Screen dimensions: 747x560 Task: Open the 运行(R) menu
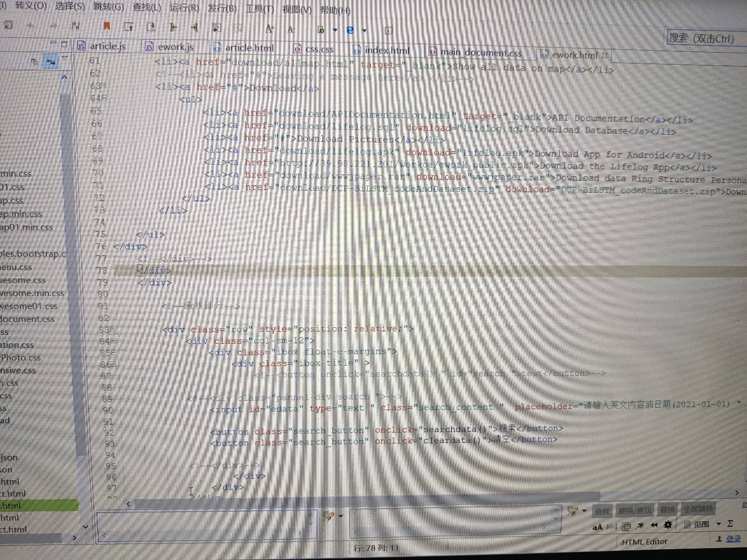pyautogui.click(x=184, y=8)
